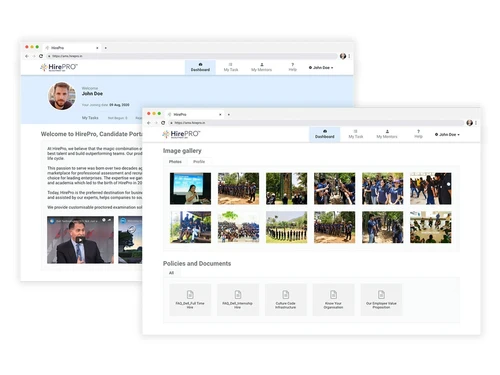This screenshot has height=375, width=500.
Task: Open Dashboard in the back window navbar
Action: pyautogui.click(x=200, y=67)
